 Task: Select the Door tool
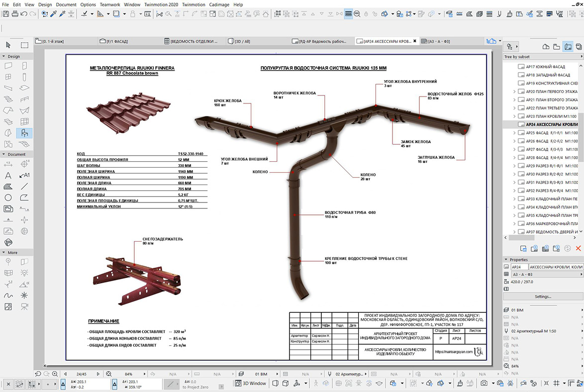(24, 66)
